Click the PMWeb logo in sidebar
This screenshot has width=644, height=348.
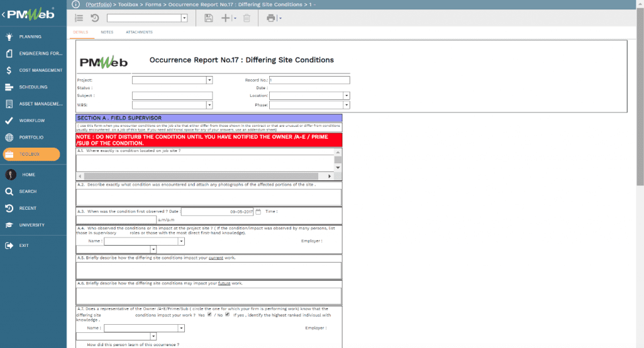[x=31, y=14]
